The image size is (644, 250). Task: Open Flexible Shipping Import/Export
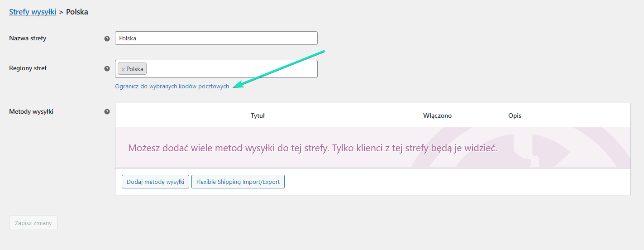click(x=238, y=182)
